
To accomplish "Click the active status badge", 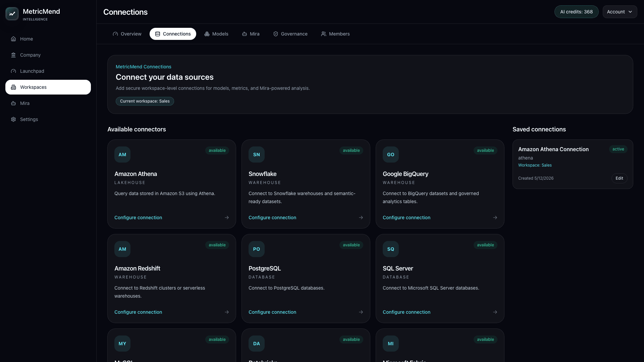I will pyautogui.click(x=618, y=149).
